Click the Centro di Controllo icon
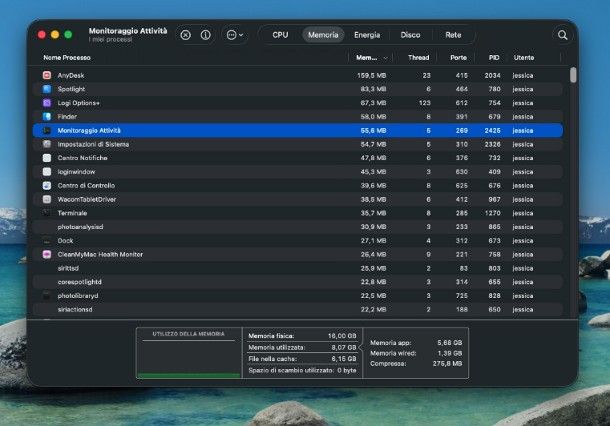The image size is (610, 426). (x=47, y=186)
